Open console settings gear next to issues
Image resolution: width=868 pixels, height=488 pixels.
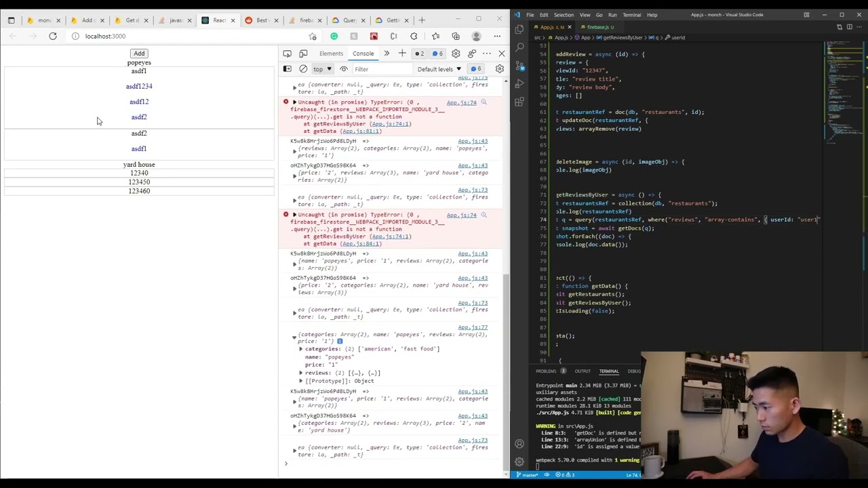(500, 69)
